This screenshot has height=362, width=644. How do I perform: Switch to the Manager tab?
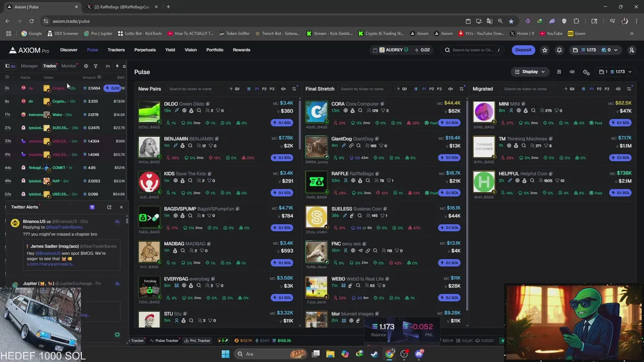pyautogui.click(x=29, y=66)
